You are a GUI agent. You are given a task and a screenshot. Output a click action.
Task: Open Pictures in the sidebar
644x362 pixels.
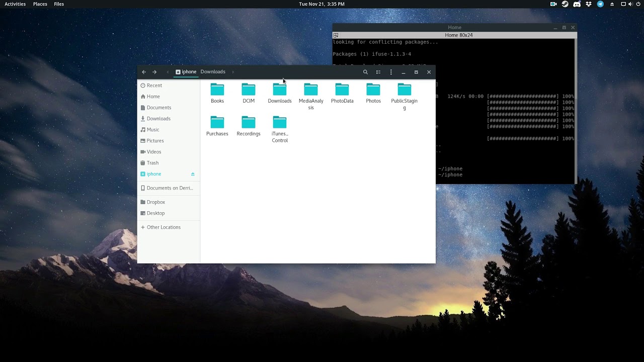(x=169, y=141)
